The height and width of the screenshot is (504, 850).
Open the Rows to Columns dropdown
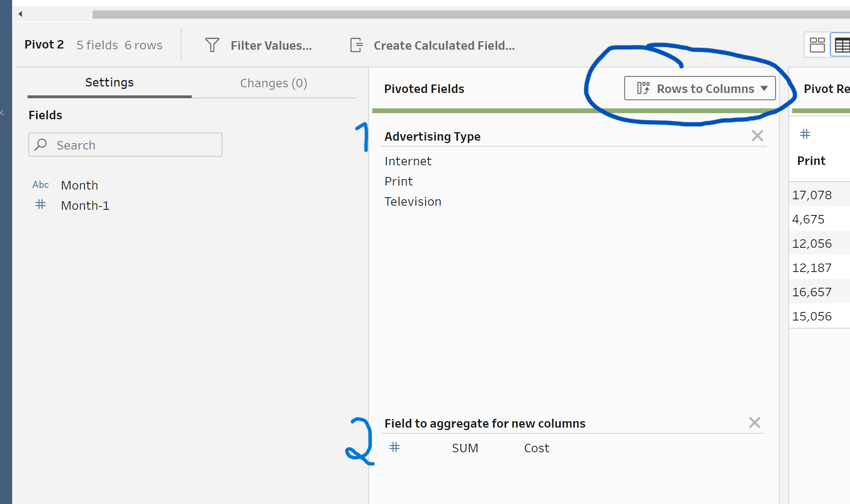(700, 88)
